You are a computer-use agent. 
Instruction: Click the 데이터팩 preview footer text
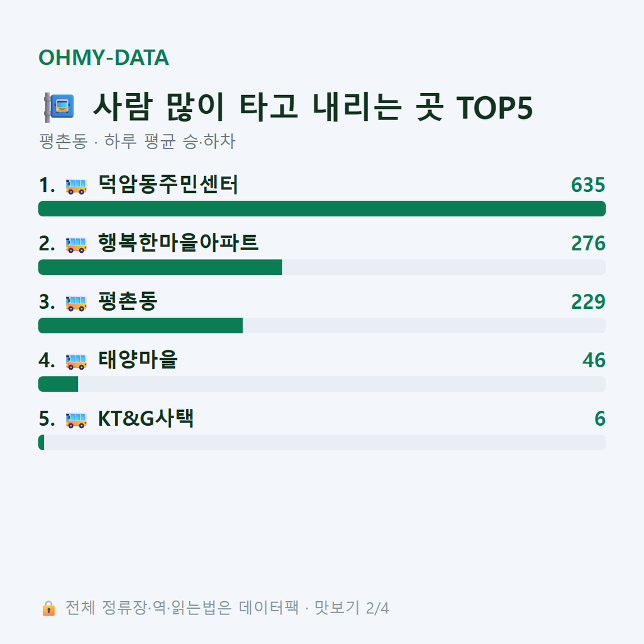(x=227, y=608)
